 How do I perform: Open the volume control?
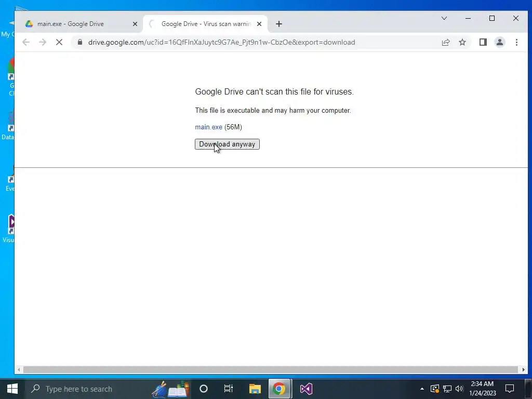(x=459, y=389)
